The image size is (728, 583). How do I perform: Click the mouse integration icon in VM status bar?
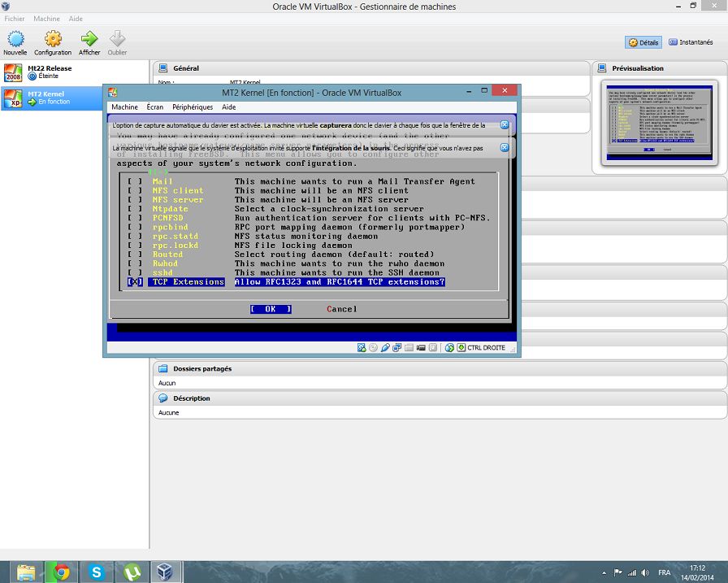(449, 347)
